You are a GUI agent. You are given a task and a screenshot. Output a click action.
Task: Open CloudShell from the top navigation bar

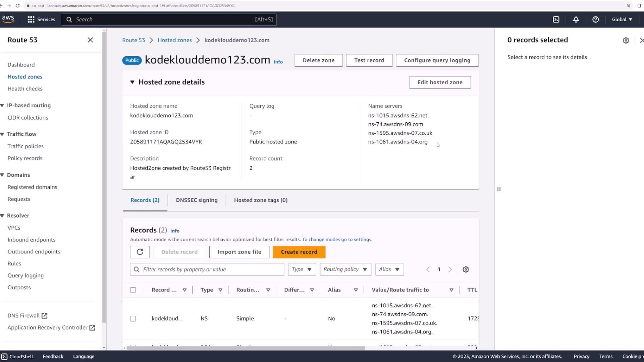tap(556, 19)
